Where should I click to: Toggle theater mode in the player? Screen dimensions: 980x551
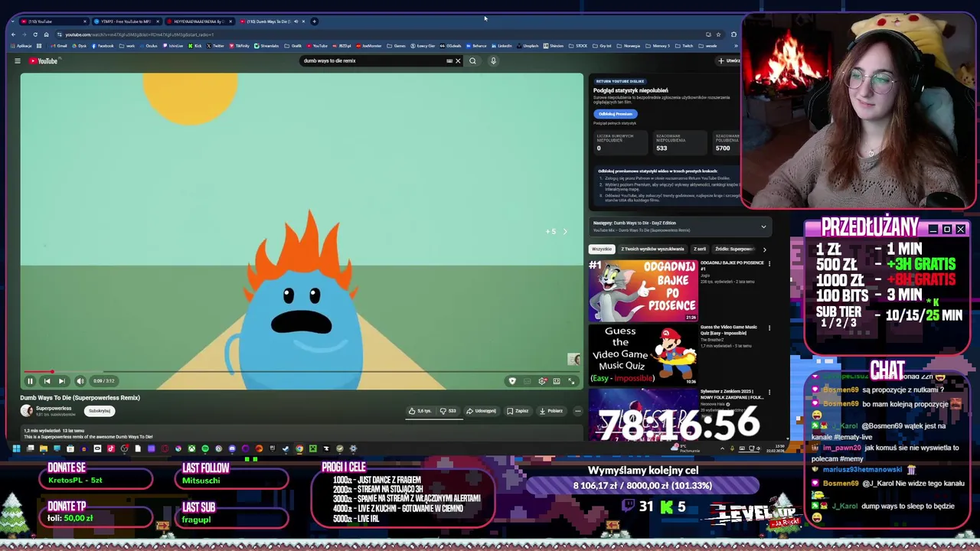coord(557,381)
